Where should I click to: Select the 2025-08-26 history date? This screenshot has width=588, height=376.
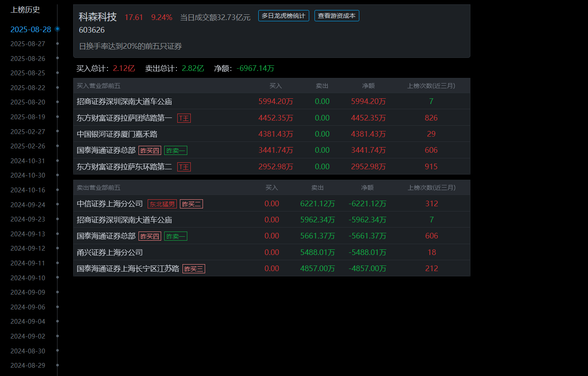coord(28,59)
